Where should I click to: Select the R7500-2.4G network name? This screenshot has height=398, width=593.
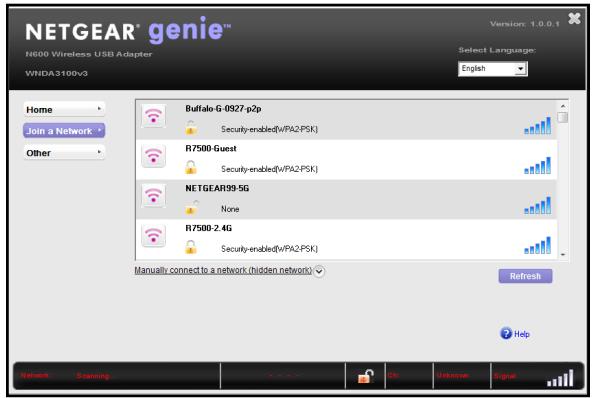point(208,228)
